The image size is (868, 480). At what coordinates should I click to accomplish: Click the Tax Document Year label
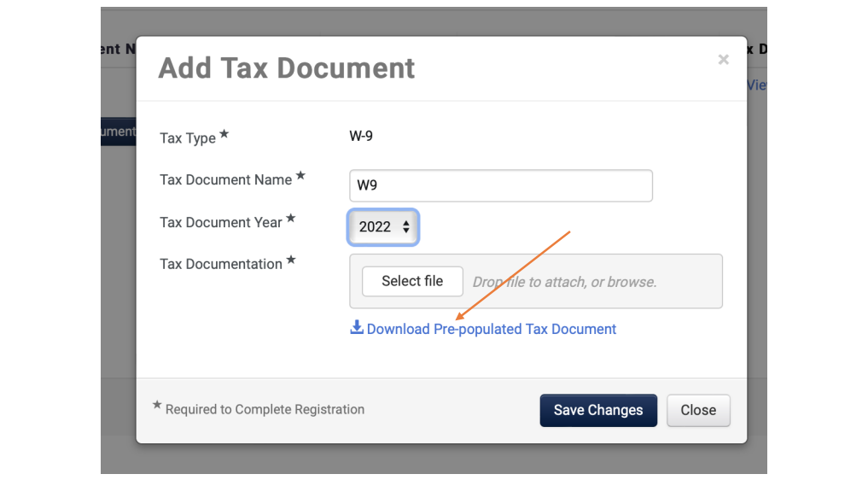221,223
